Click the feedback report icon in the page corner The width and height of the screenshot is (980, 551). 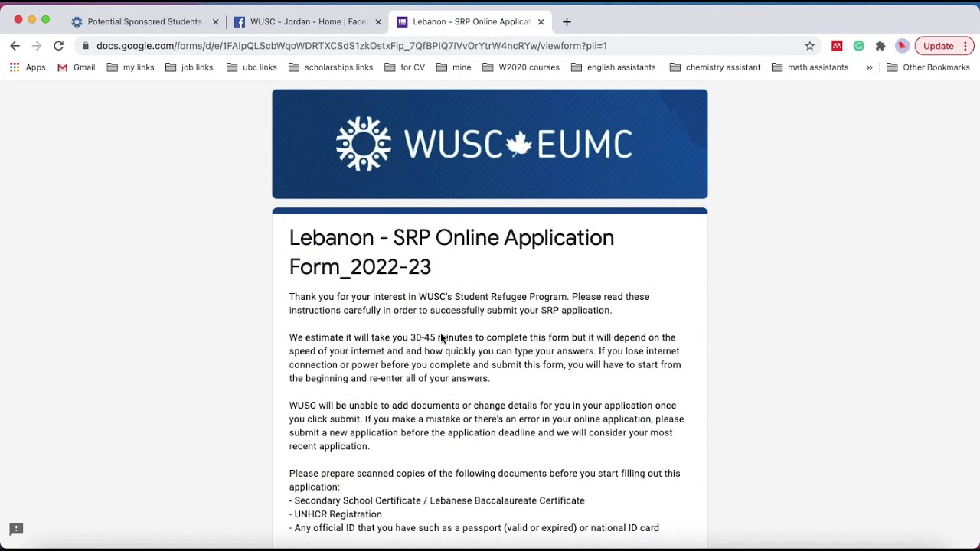(x=16, y=529)
